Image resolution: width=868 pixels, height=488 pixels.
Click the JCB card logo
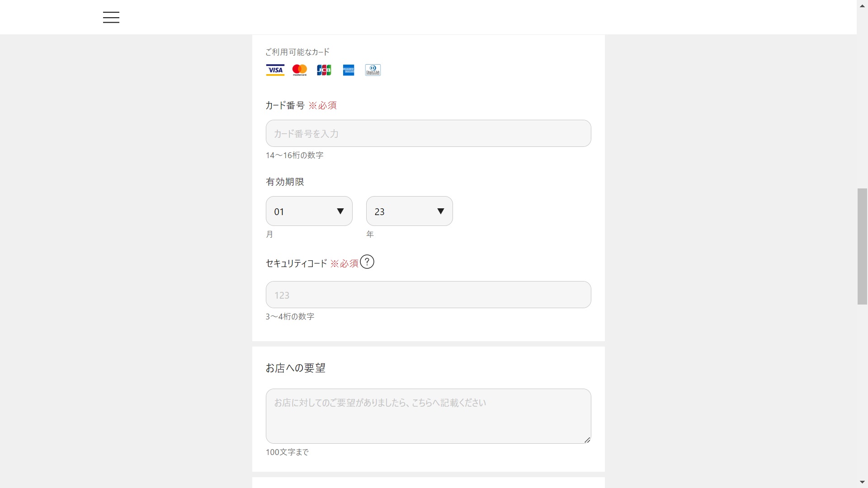[324, 70]
